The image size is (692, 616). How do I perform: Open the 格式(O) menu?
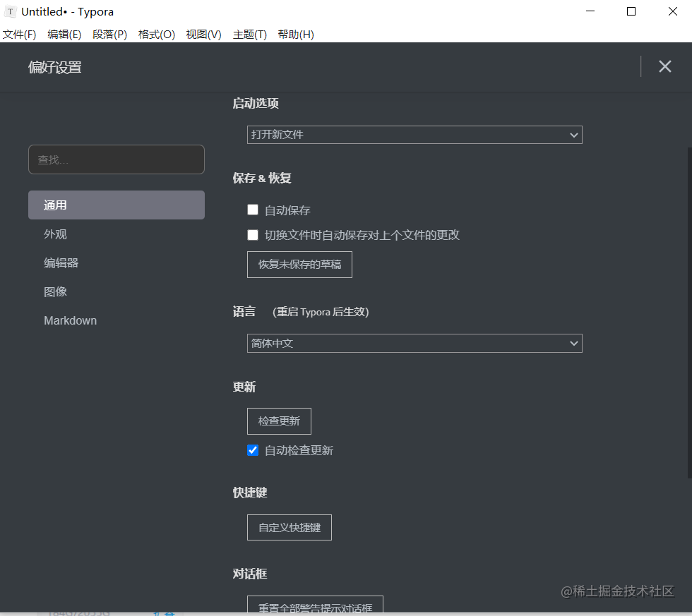pyautogui.click(x=157, y=35)
